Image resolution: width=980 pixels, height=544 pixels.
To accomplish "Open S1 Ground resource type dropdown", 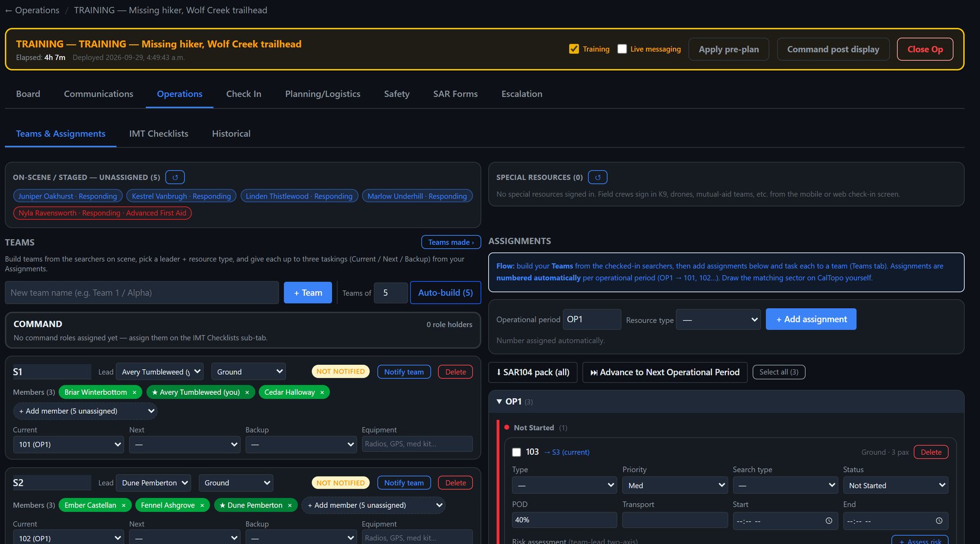I will point(248,372).
